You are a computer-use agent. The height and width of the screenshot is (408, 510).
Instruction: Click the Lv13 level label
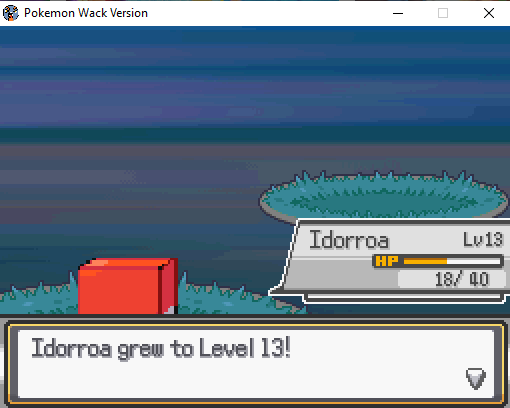tap(483, 239)
